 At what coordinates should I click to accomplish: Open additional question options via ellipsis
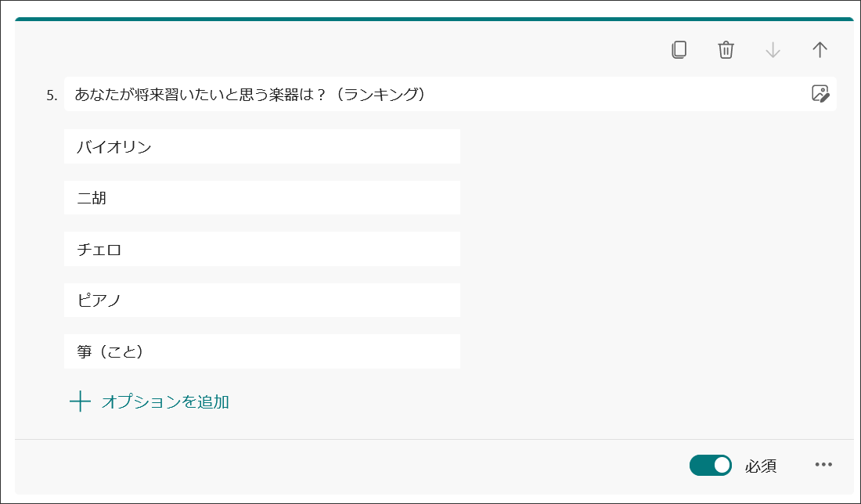coord(823,465)
